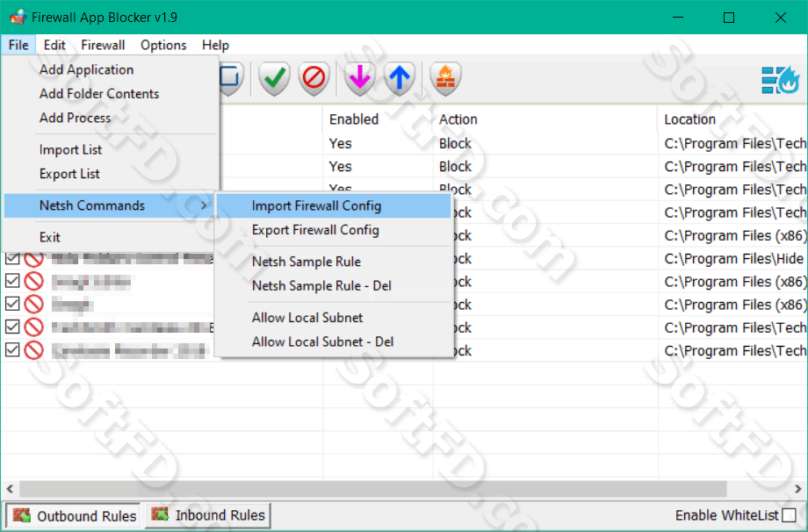Screen dimensions: 808x532
Task: Click the horizontal scrollbar left arrow
Action: pyautogui.click(x=10, y=488)
